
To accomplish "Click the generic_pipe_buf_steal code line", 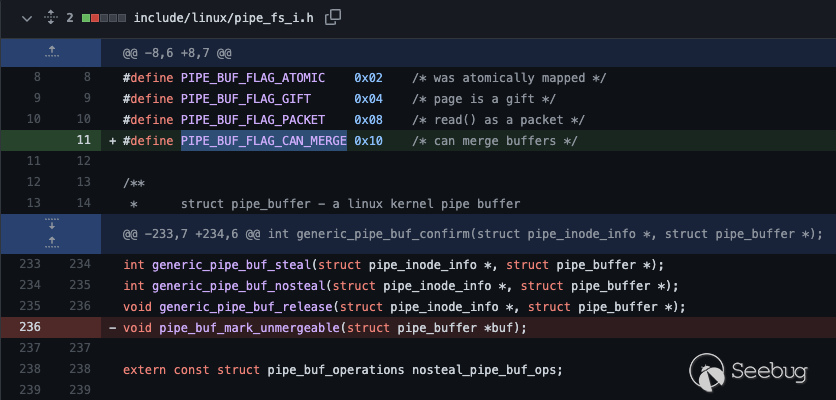I will coord(393,265).
